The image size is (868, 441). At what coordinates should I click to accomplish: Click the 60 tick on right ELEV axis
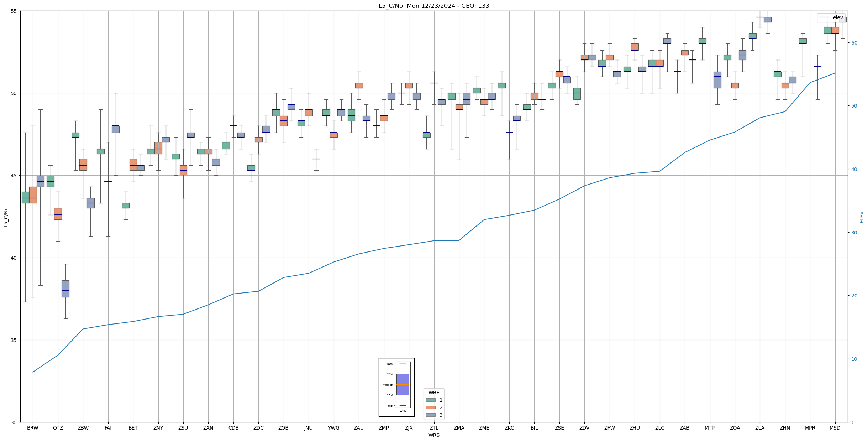[854, 43]
